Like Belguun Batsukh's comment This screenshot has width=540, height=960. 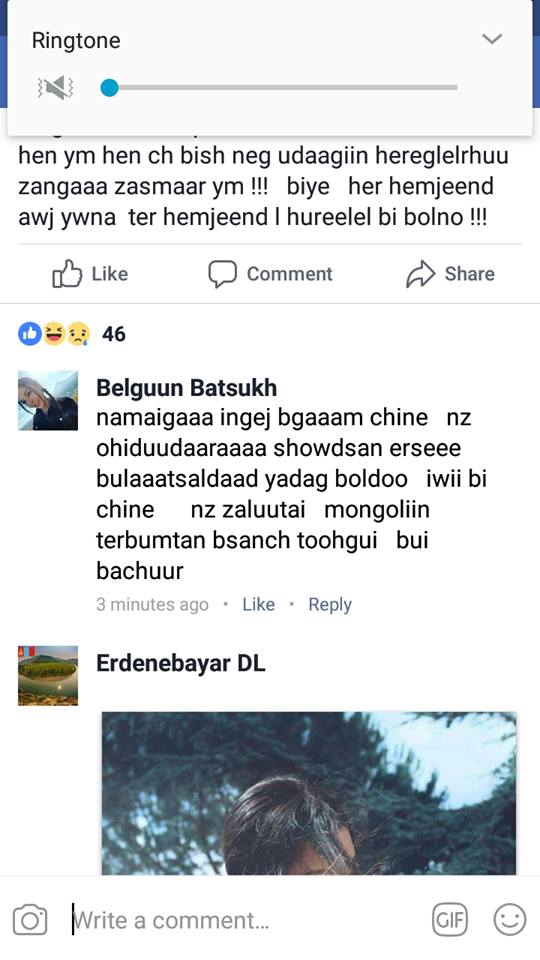(258, 604)
